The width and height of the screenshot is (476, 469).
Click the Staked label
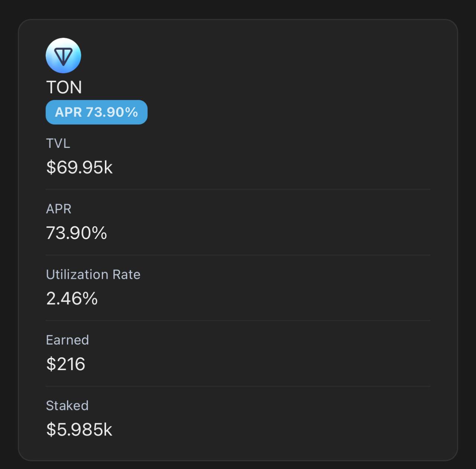[x=67, y=405]
